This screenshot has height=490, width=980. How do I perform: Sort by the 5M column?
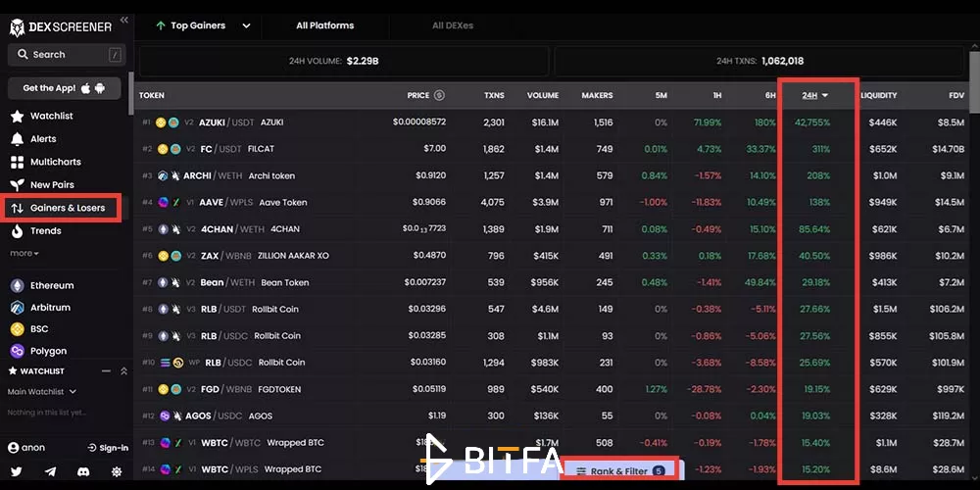661,96
